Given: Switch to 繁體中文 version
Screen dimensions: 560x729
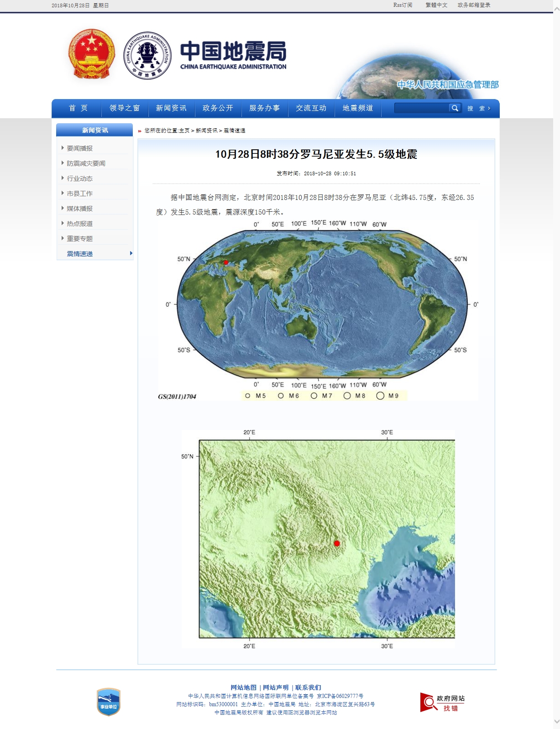Looking at the screenshot, I should coord(436,5).
